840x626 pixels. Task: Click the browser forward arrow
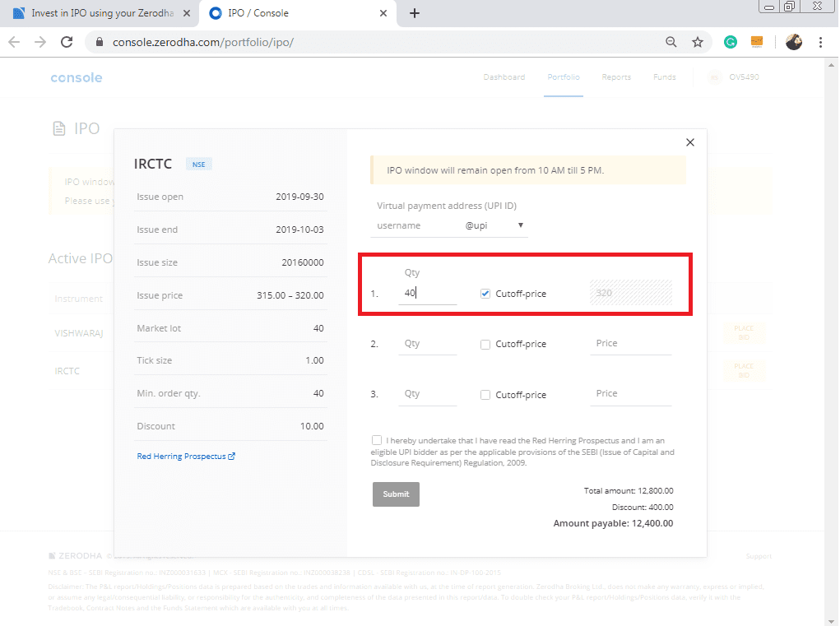pos(40,42)
